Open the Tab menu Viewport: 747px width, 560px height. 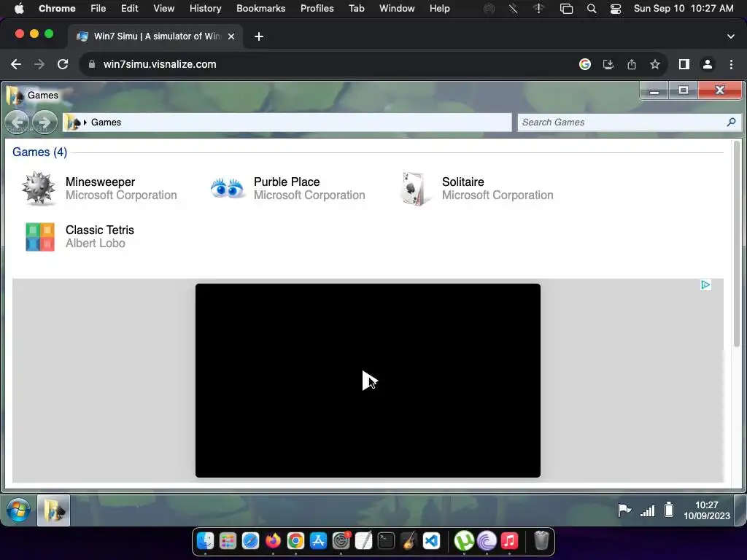pyautogui.click(x=356, y=9)
